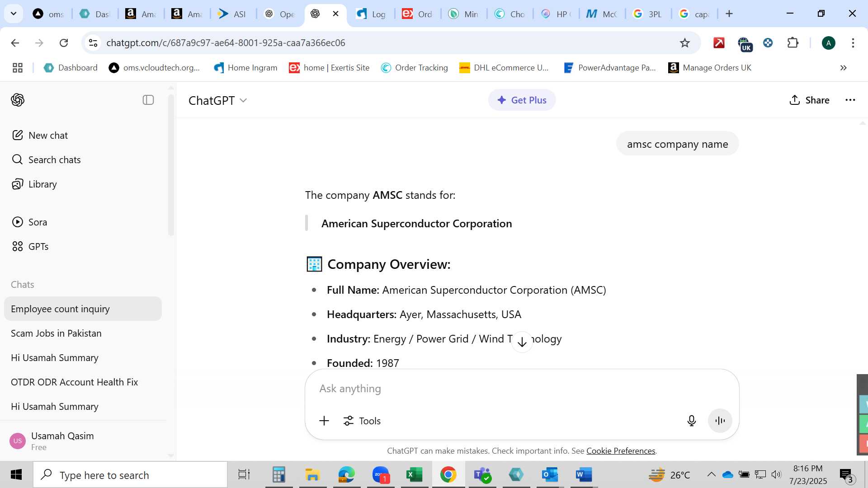Open Cookie Preferences link

[621, 450]
